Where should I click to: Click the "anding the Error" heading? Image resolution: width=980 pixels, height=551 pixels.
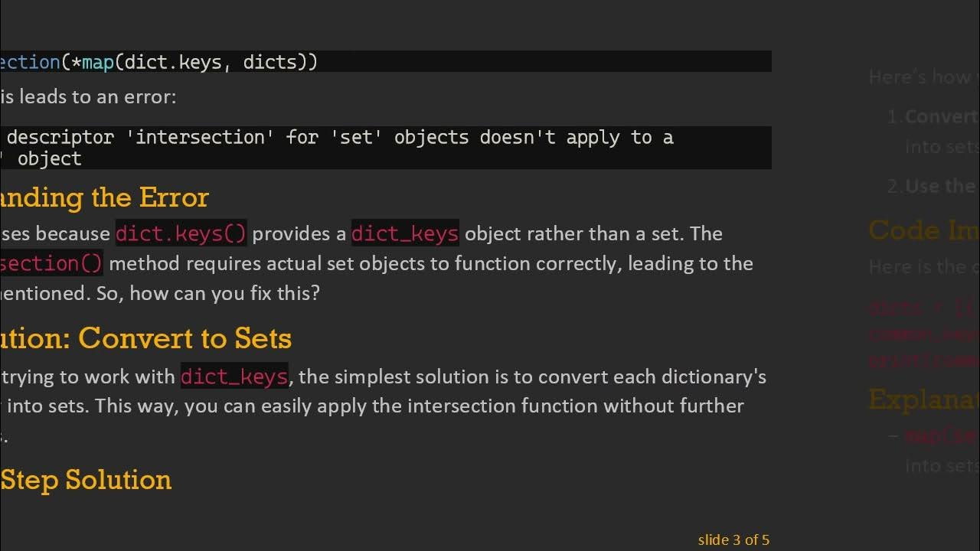pyautogui.click(x=104, y=197)
